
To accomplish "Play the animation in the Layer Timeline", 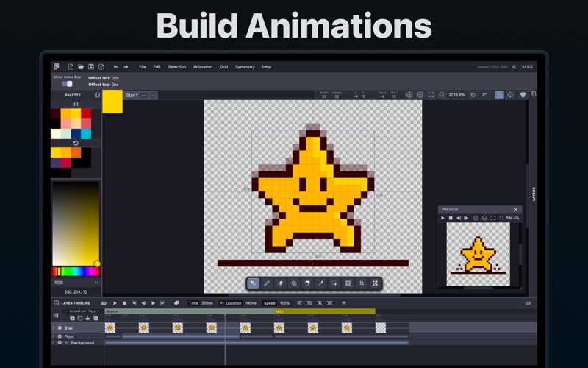I will (x=115, y=303).
